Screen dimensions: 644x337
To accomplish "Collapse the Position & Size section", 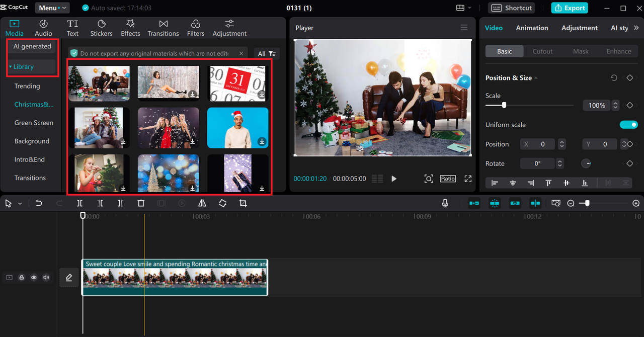I will click(536, 78).
